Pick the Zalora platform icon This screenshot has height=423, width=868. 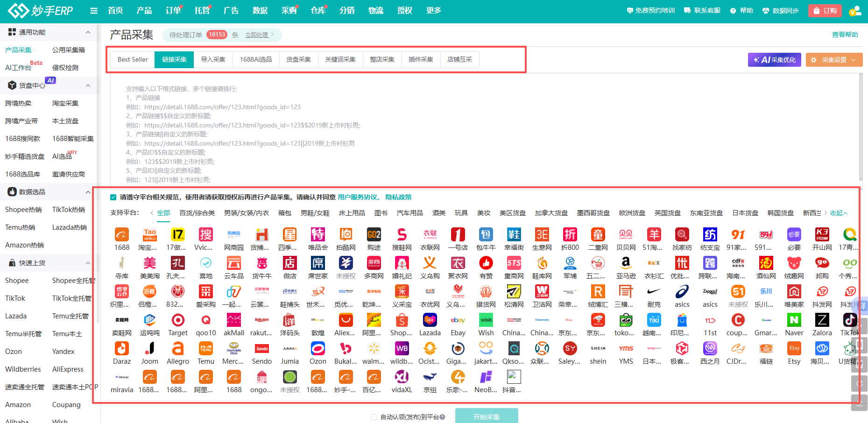[x=822, y=320]
